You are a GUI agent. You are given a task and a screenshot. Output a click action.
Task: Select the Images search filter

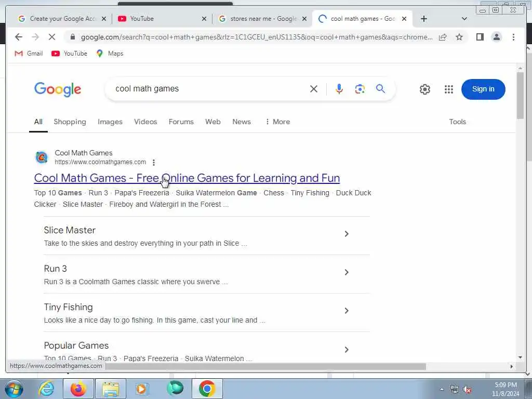(x=110, y=122)
